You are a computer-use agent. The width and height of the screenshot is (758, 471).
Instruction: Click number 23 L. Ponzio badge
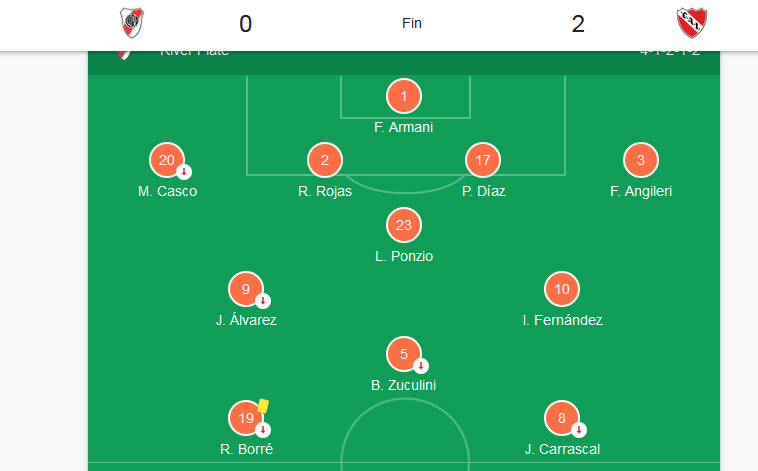coord(404,225)
